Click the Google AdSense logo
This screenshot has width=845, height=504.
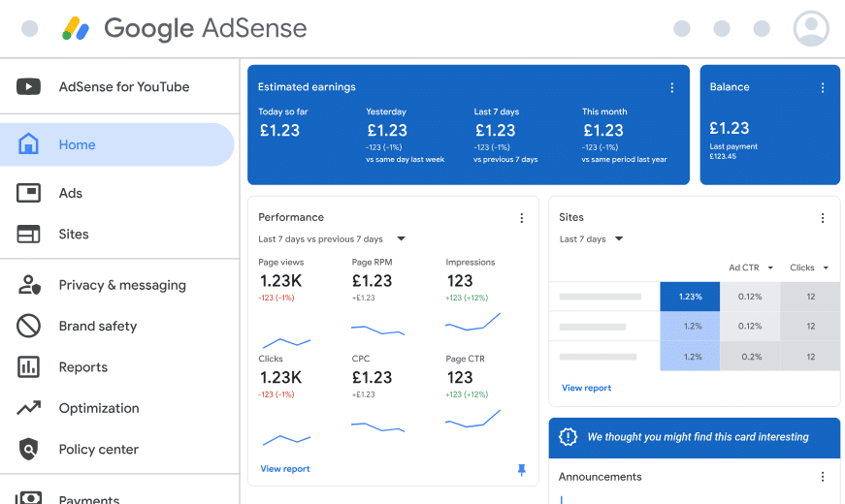pyautogui.click(x=184, y=28)
